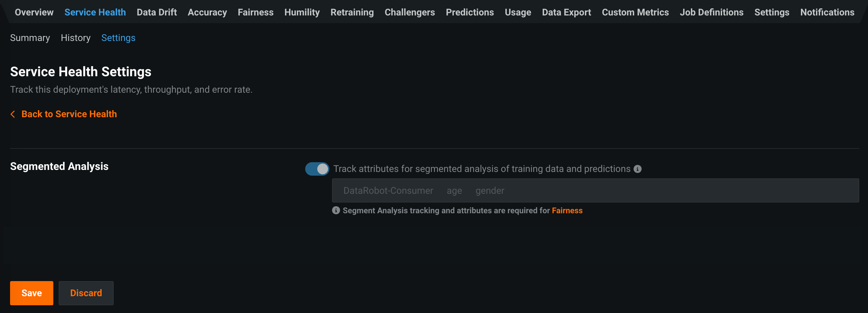Click the back chevron arrow icon
The height and width of the screenshot is (313, 868).
coord(13,114)
